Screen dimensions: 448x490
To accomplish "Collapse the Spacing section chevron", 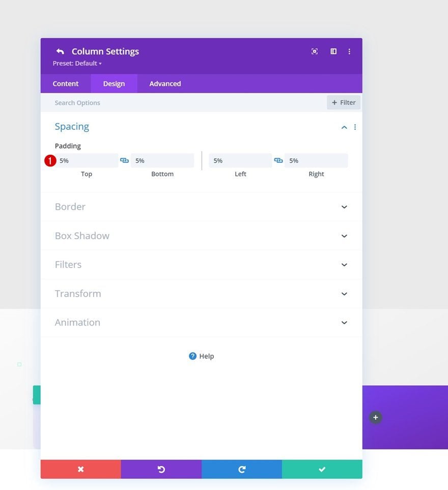I will coord(344,127).
